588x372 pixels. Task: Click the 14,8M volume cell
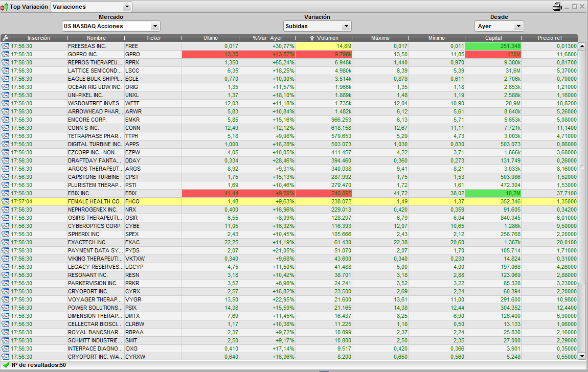tap(324, 46)
